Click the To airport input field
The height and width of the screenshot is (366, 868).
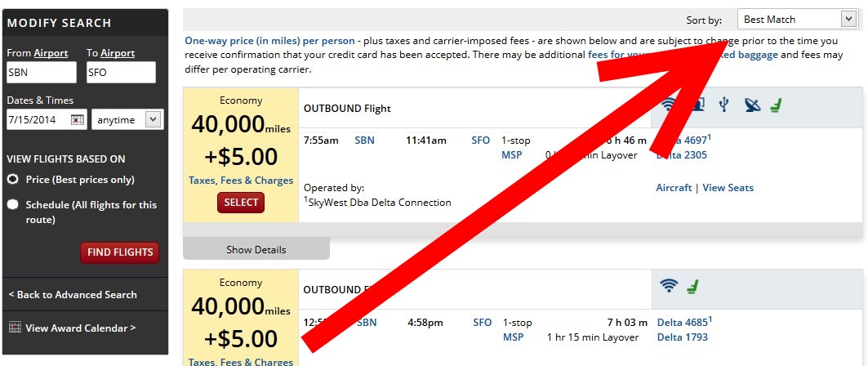coord(120,72)
